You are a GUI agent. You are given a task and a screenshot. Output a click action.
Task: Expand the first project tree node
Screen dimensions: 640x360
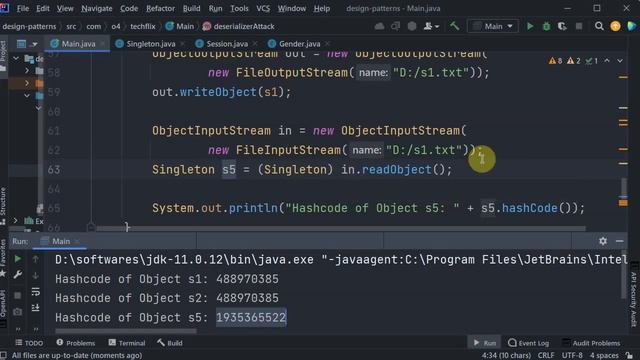coord(16,58)
